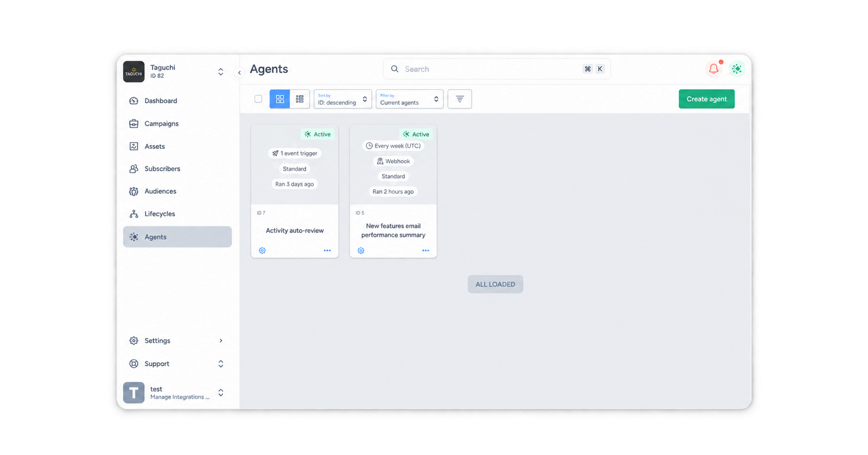The width and height of the screenshot is (868, 455).
Task: Switch to grid view
Action: (x=280, y=99)
